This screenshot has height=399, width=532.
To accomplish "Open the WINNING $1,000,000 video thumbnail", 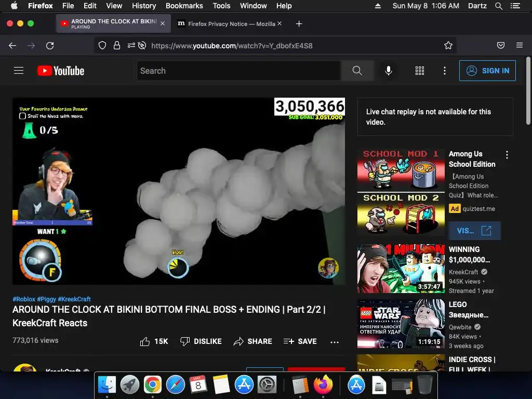I will click(401, 269).
